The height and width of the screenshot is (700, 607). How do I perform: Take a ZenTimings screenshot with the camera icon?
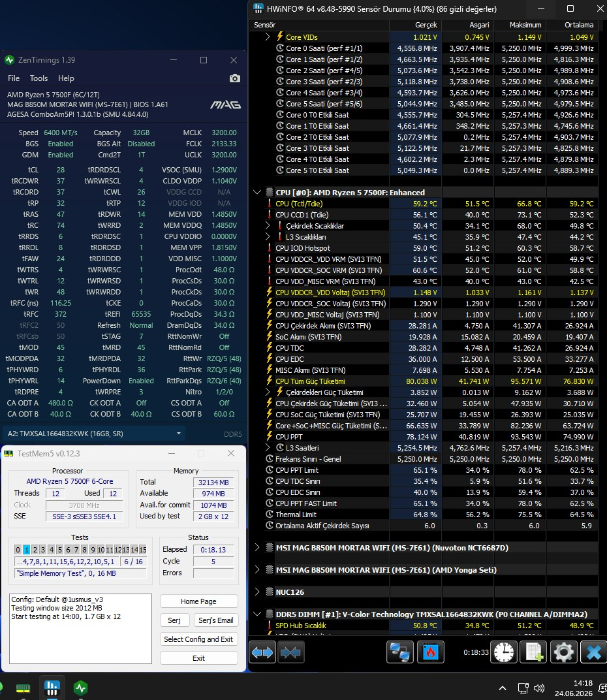point(235,78)
